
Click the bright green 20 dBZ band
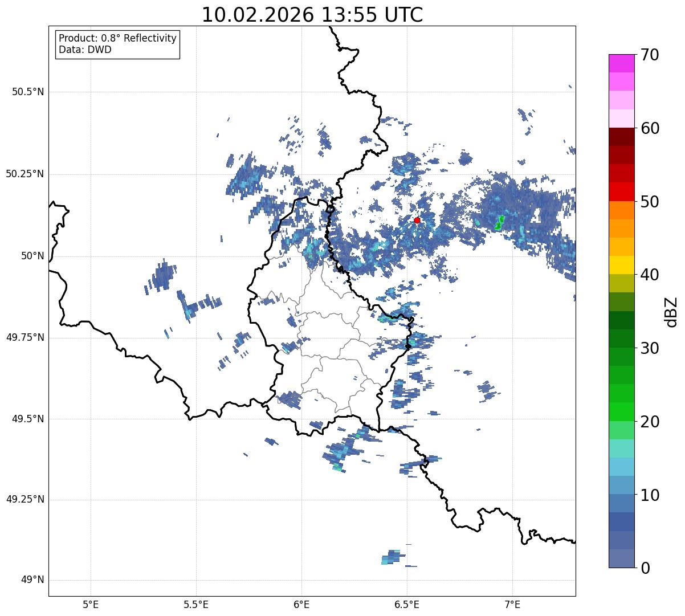click(625, 411)
